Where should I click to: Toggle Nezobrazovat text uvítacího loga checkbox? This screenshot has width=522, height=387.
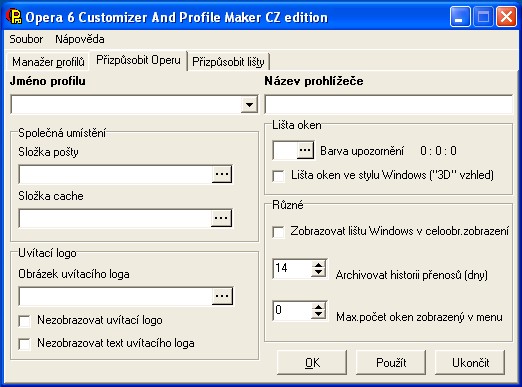(x=25, y=344)
